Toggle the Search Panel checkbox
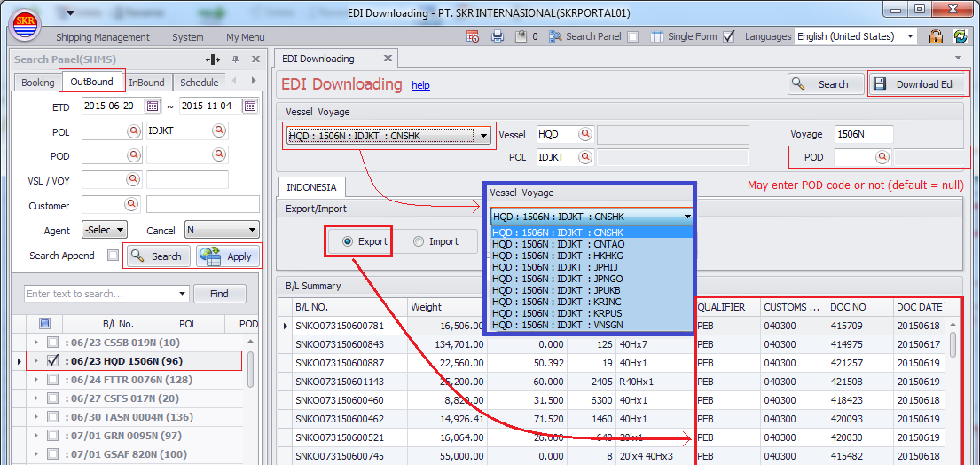Viewport: 980px width, 465px height. 632,37
